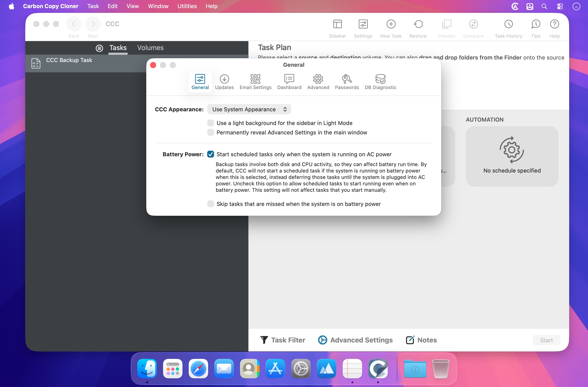Image resolution: width=588 pixels, height=387 pixels.
Task: Go to Next using toolbar arrow
Action: click(x=93, y=24)
